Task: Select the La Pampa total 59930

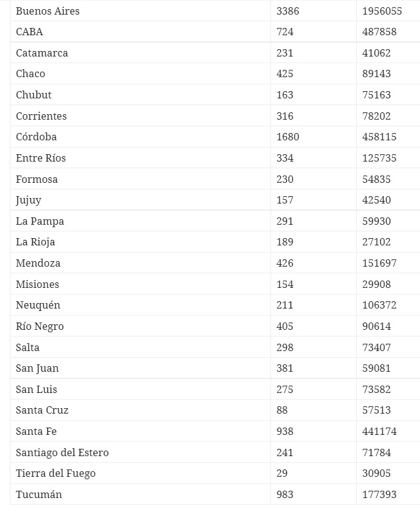Action: coord(376,221)
